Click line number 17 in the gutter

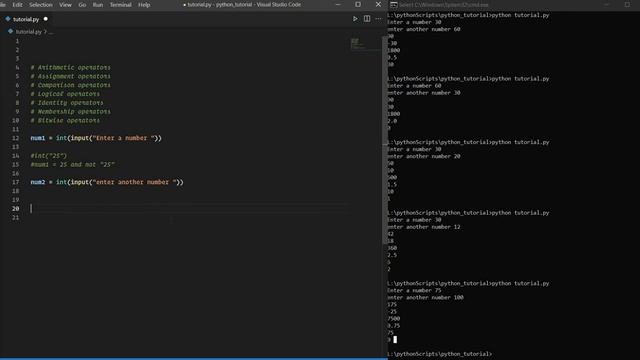click(16, 182)
